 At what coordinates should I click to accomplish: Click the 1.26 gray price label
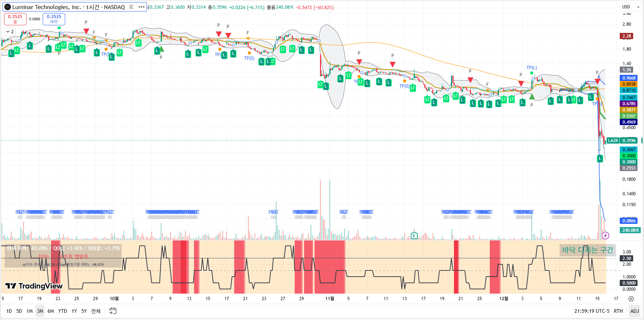pos(627,70)
